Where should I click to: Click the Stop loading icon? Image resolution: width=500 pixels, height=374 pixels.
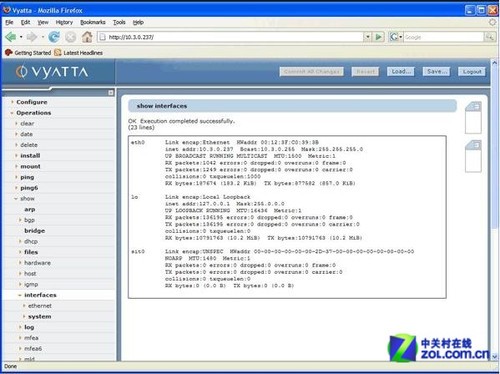[70, 37]
